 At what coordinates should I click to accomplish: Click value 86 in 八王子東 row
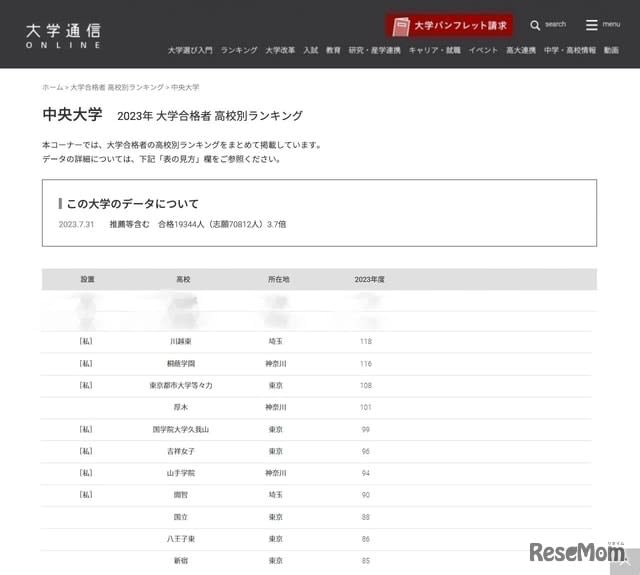366,539
